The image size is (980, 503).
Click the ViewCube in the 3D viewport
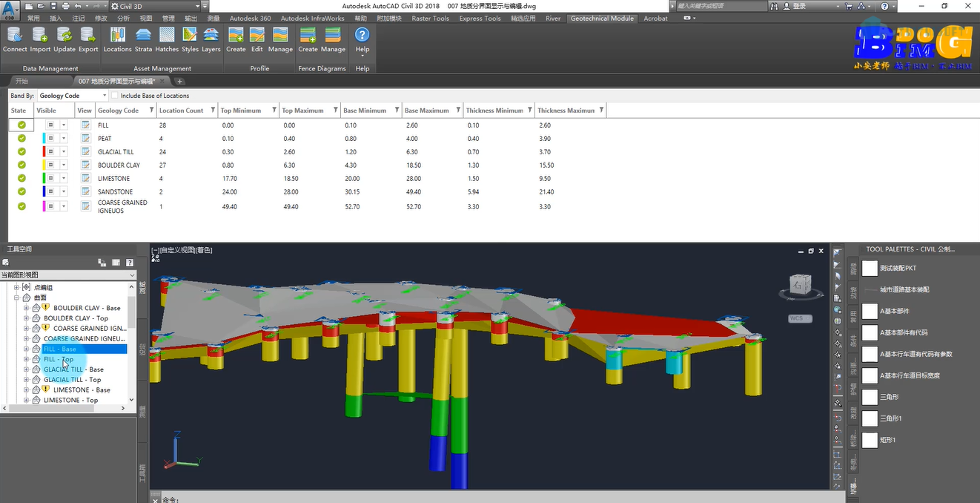click(x=795, y=283)
